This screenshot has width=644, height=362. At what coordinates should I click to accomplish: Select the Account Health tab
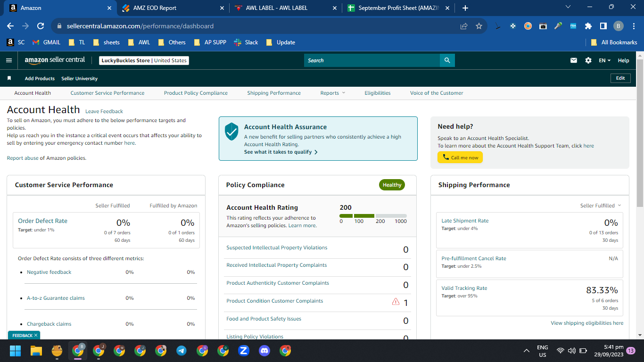(33, 93)
